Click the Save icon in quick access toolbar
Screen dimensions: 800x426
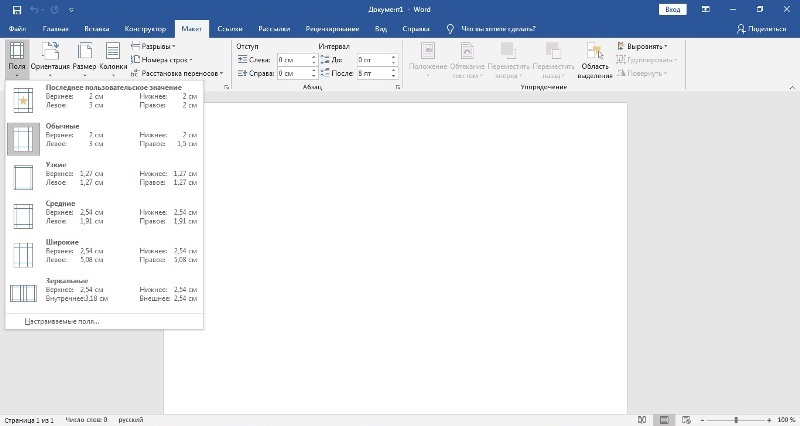coord(17,9)
